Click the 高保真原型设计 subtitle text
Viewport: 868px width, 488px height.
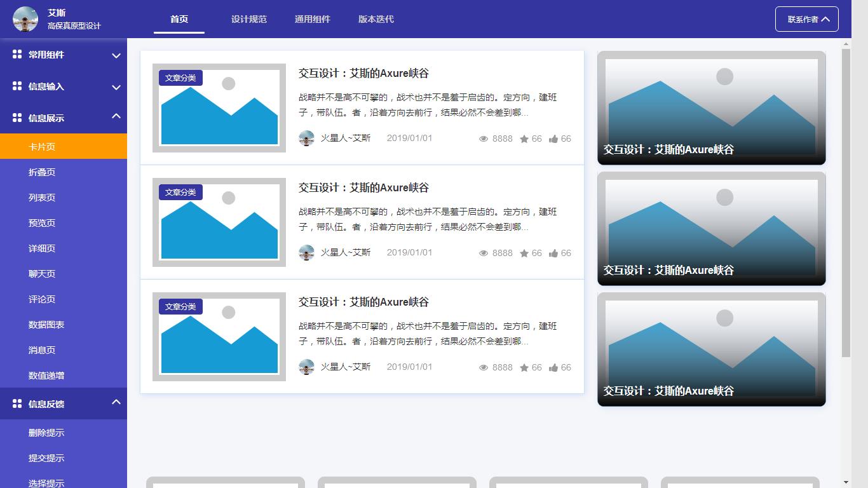[x=74, y=26]
